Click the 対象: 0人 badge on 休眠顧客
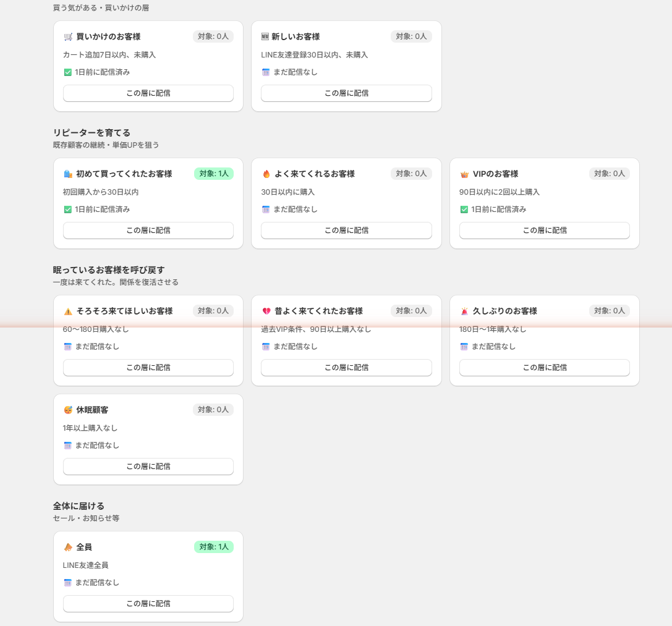 (x=213, y=410)
